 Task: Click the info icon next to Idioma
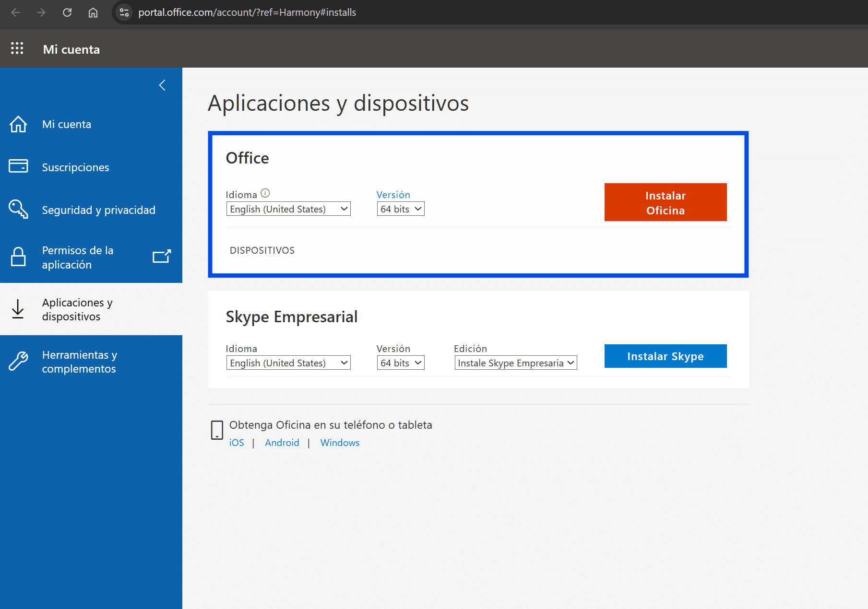(x=265, y=193)
